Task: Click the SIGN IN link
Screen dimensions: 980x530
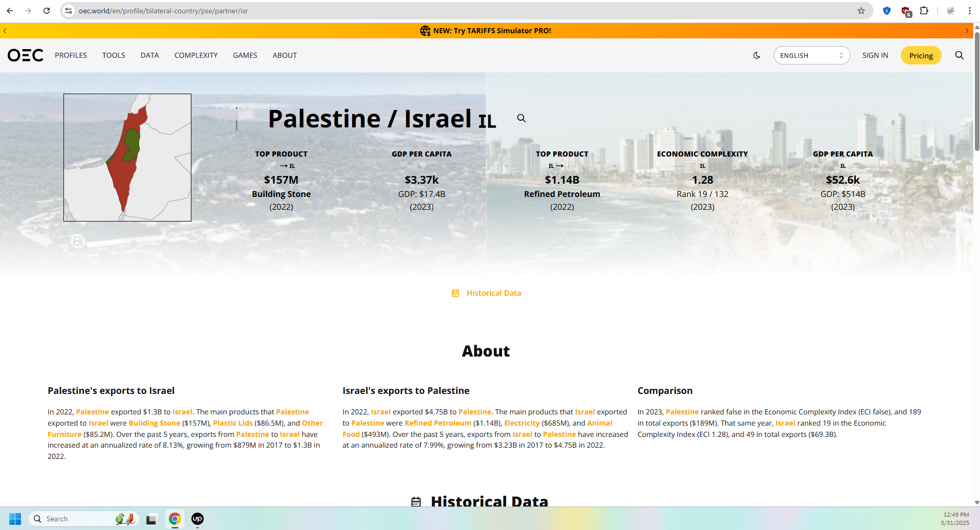Action: (x=875, y=55)
